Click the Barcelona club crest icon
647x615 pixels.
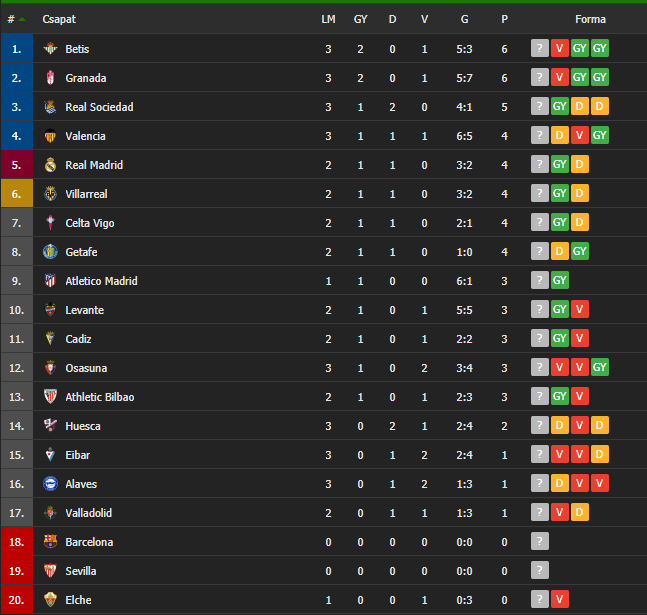pyautogui.click(x=50, y=542)
